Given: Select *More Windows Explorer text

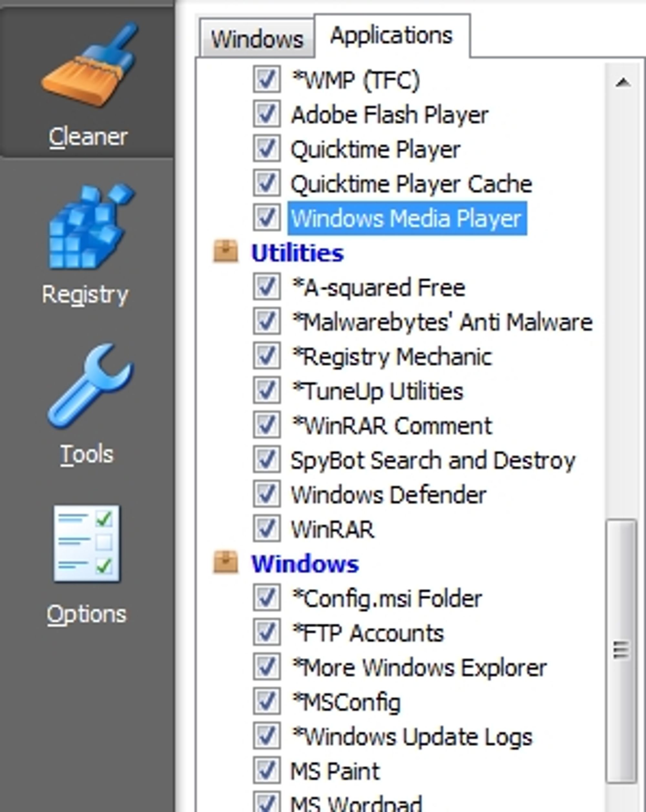Looking at the screenshot, I should 420,669.
